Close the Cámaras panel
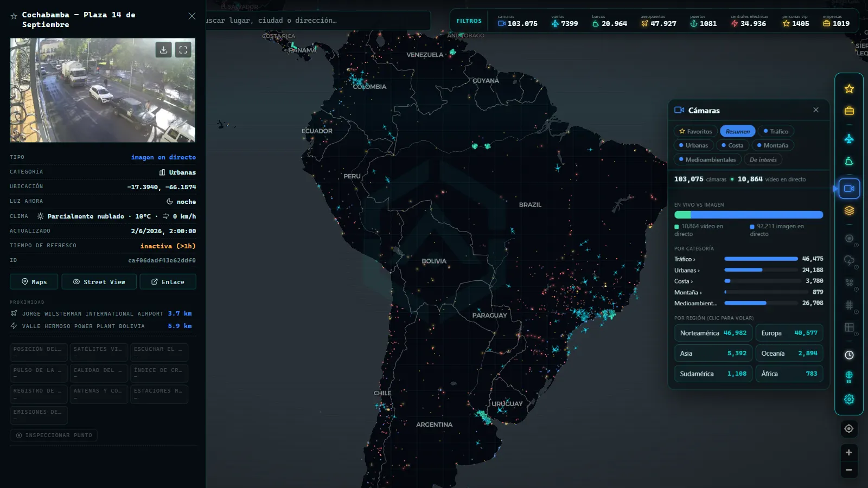Screen dimensions: 868x488 (816, 110)
